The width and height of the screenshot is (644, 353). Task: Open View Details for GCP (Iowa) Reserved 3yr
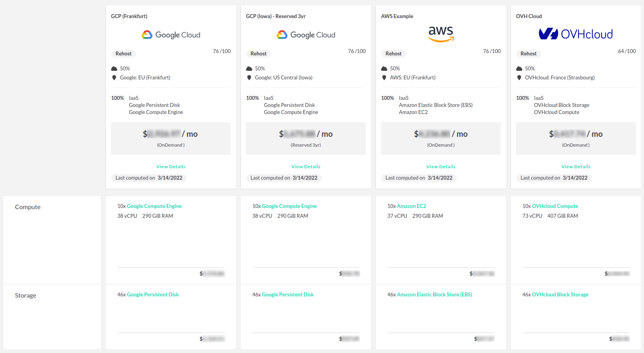306,167
